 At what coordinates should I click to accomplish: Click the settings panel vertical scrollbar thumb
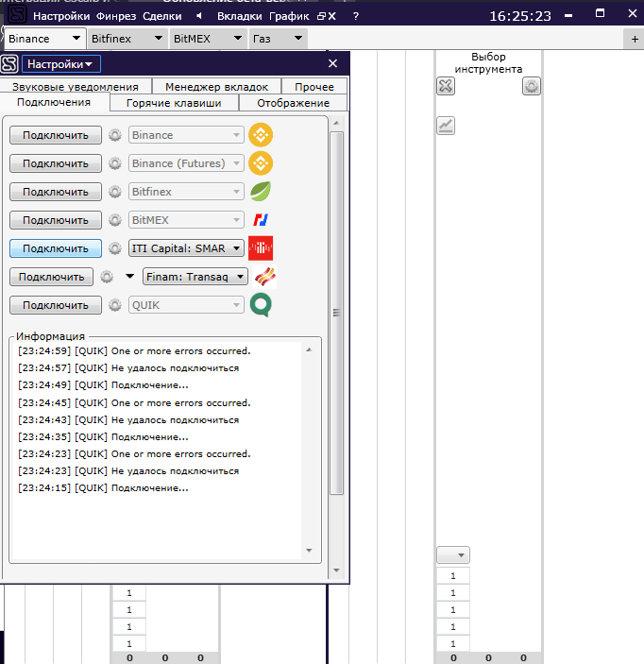click(336, 313)
